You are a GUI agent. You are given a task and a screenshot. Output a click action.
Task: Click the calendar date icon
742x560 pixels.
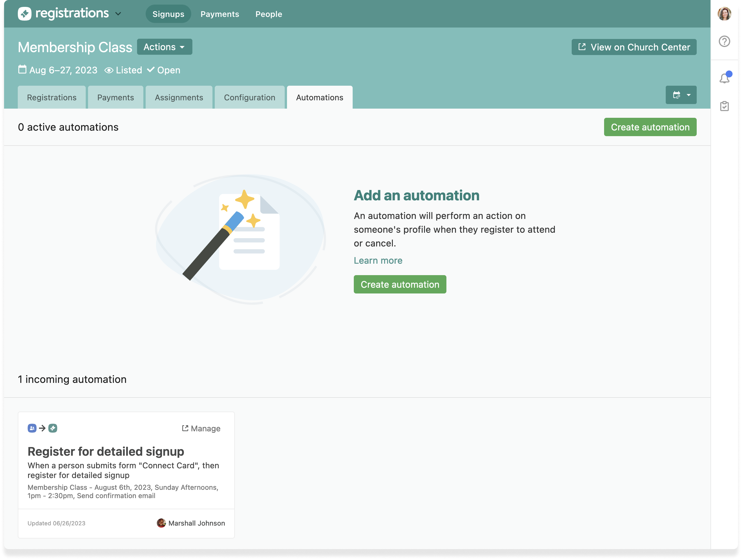coord(22,70)
